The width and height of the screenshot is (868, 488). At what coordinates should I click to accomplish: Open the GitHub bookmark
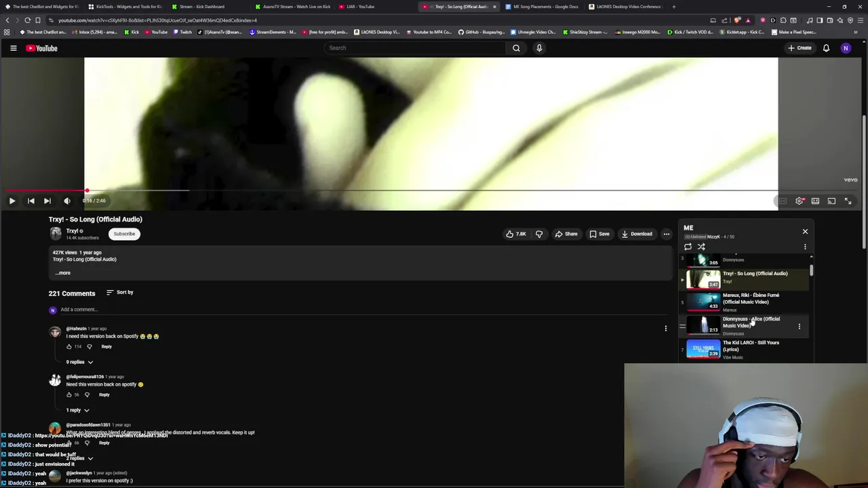pos(481,32)
